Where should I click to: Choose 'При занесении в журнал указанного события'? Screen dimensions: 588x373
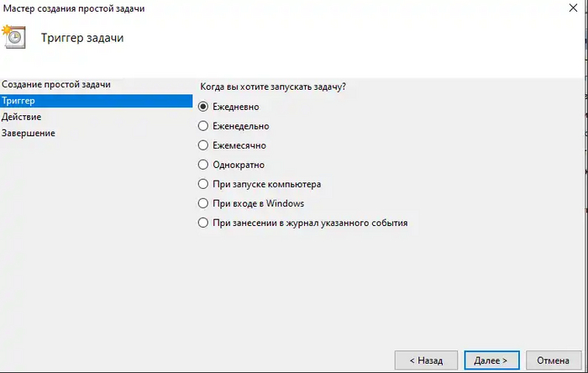(x=202, y=223)
